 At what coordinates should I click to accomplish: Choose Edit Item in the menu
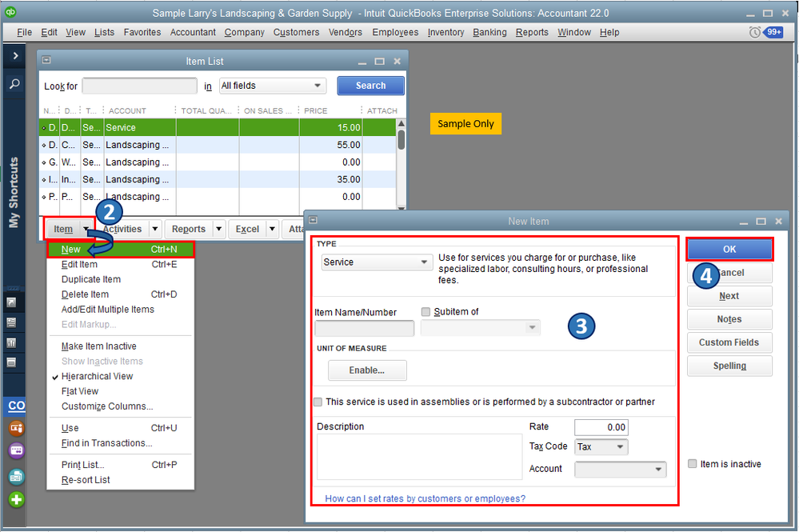click(x=120, y=265)
